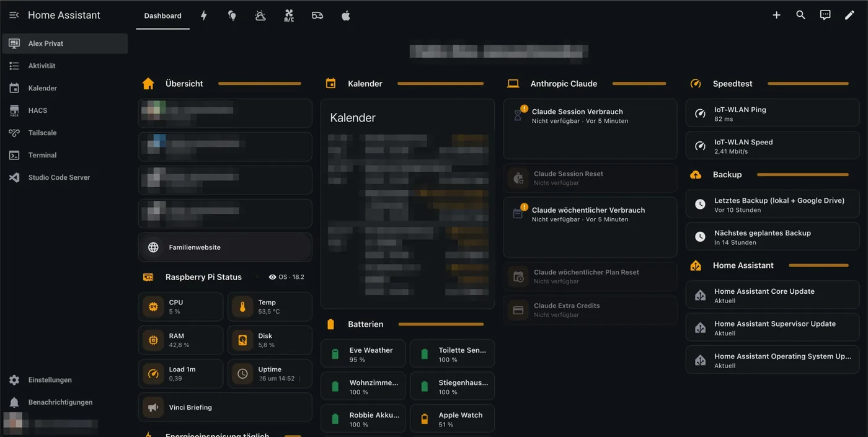868x437 pixels.
Task: Click the Eve Weather battery icon
Action: tap(335, 355)
